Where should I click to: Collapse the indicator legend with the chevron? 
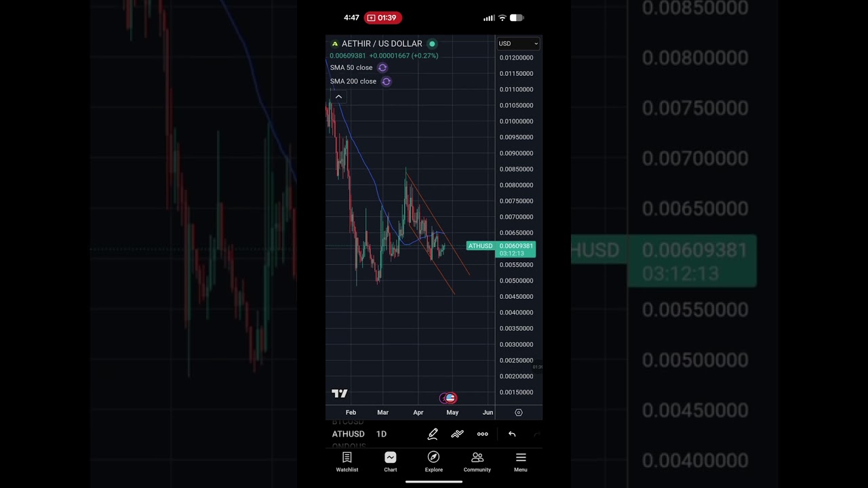tap(338, 97)
